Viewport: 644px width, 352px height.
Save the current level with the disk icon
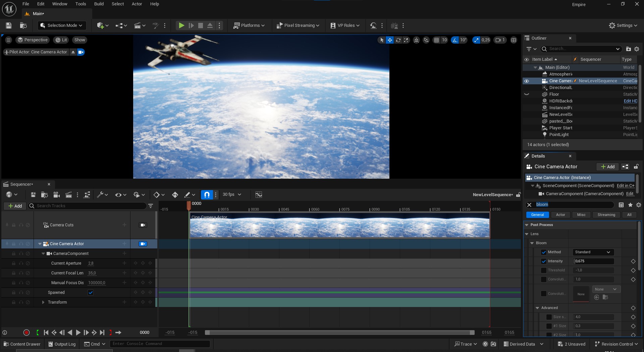(9, 26)
